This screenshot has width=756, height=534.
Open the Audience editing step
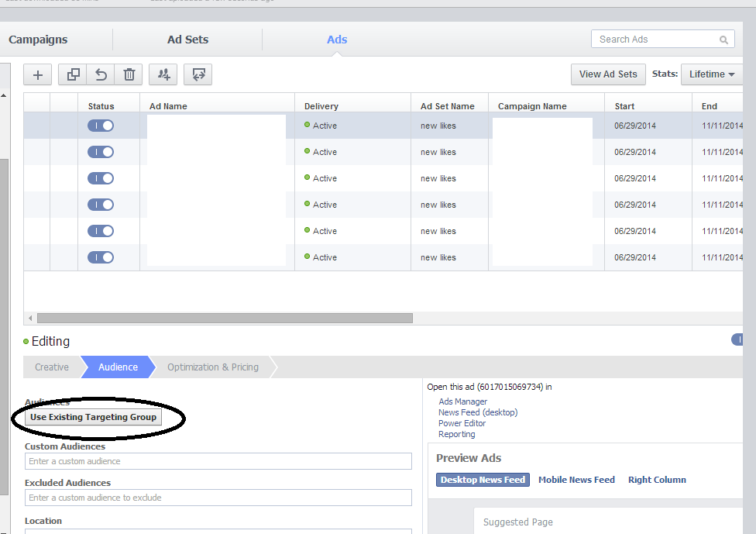pos(118,367)
